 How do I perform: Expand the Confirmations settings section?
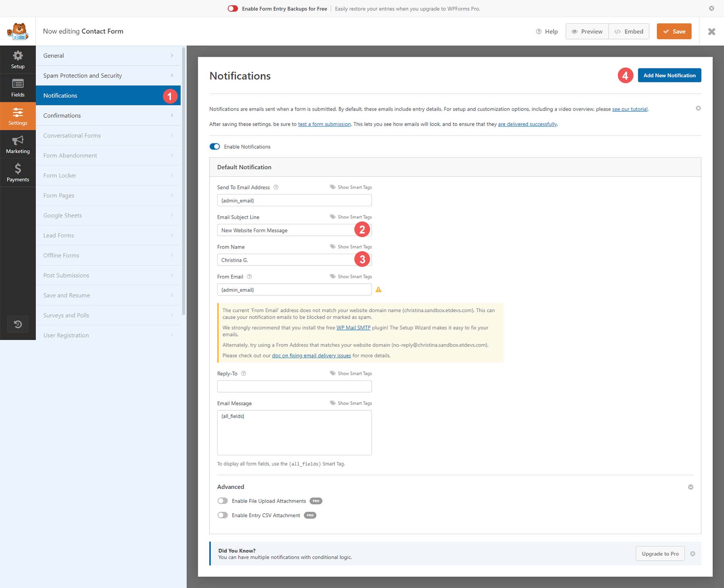(108, 115)
